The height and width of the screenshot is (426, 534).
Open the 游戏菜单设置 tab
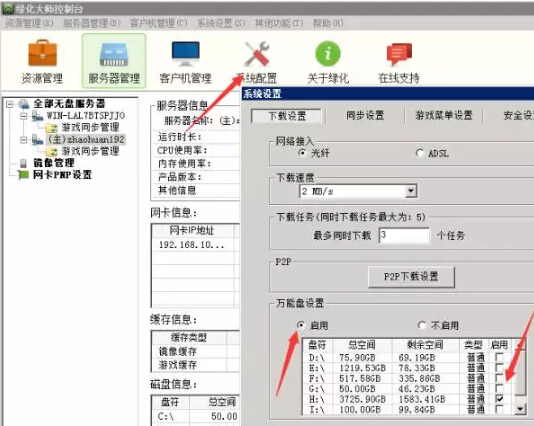pos(443,115)
